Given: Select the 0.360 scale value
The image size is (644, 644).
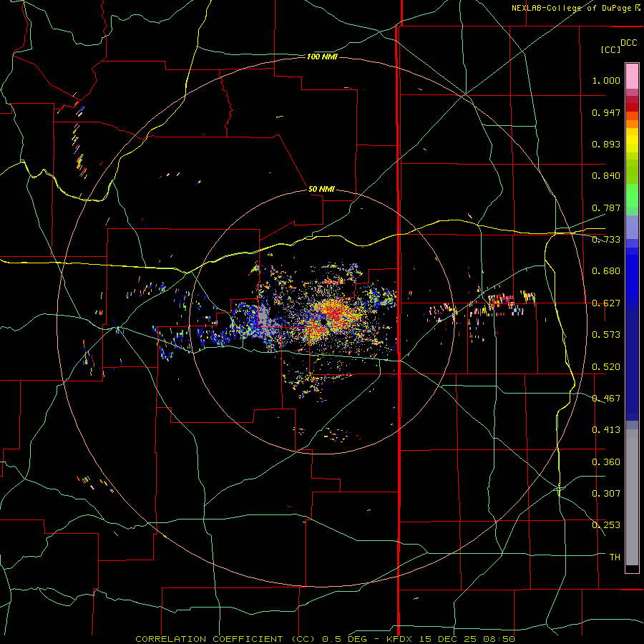Looking at the screenshot, I should tap(606, 462).
